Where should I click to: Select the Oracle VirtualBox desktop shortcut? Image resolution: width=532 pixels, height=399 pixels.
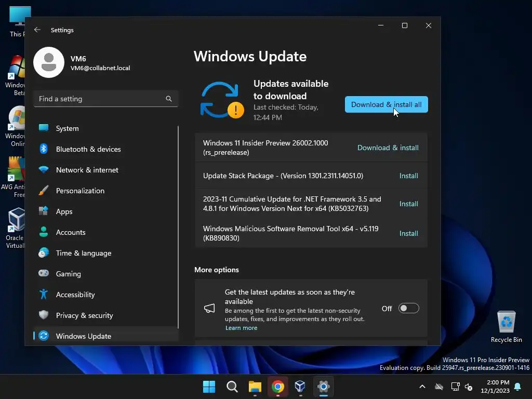coord(14,228)
